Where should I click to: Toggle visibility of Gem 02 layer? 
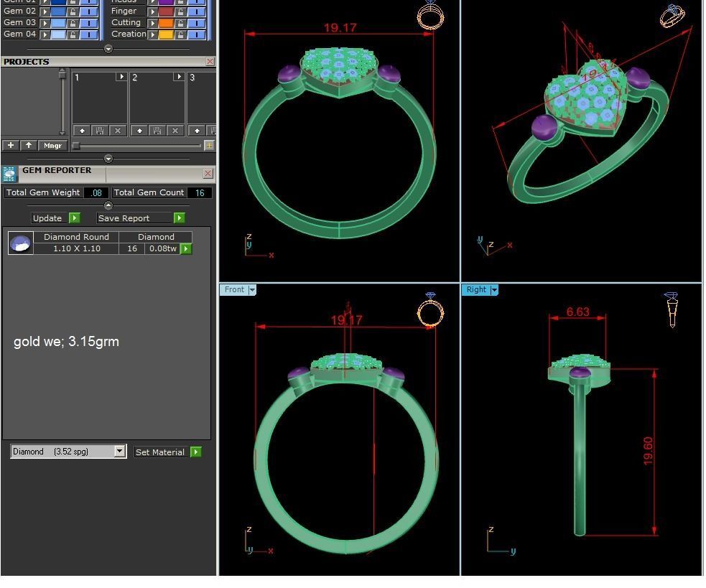89,11
